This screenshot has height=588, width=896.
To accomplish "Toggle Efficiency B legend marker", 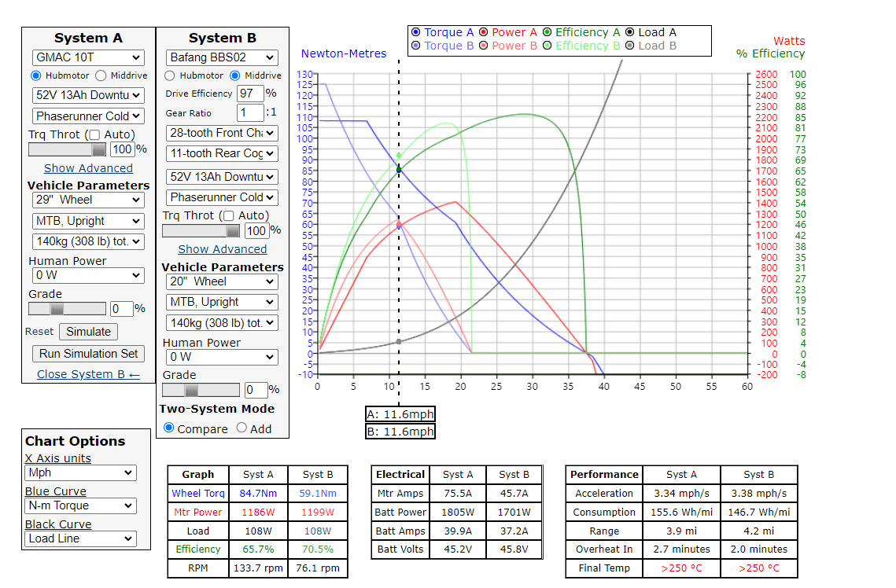I will 547,46.
